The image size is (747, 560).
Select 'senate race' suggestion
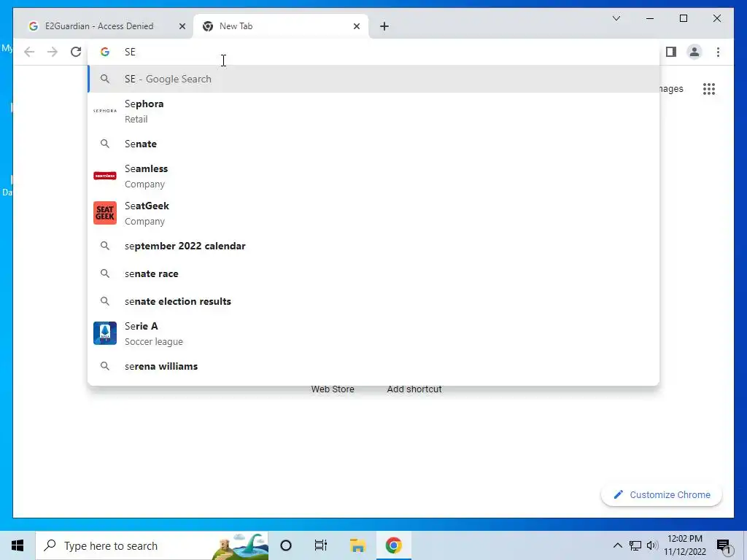(373, 274)
